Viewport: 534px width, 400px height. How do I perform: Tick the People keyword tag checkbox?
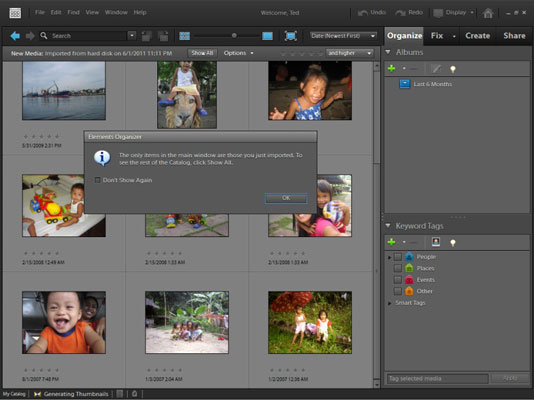(397, 257)
